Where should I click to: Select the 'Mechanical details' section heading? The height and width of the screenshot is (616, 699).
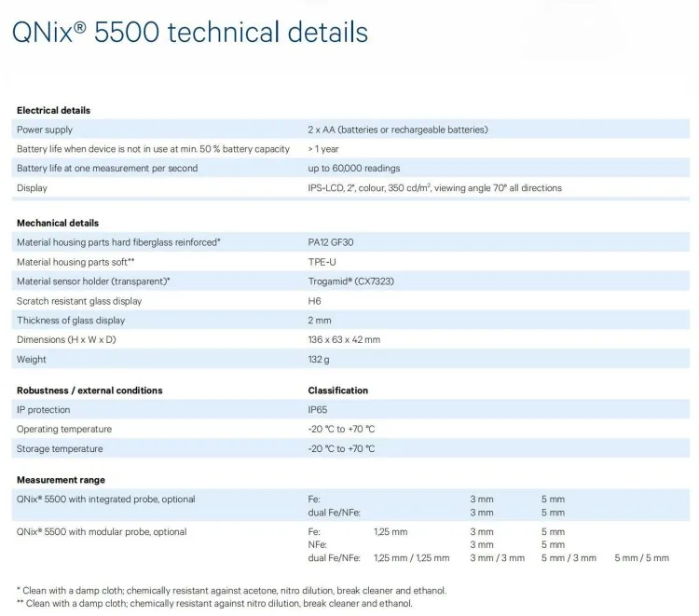(58, 223)
